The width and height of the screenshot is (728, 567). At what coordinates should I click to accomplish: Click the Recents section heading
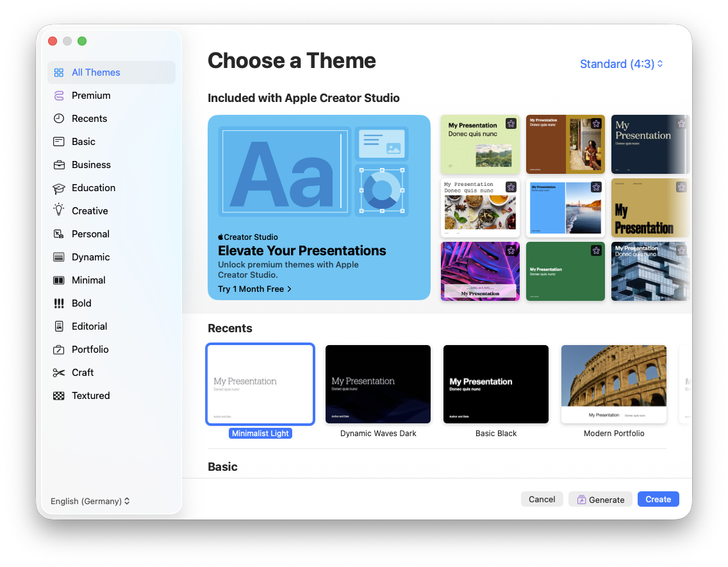pyautogui.click(x=230, y=328)
